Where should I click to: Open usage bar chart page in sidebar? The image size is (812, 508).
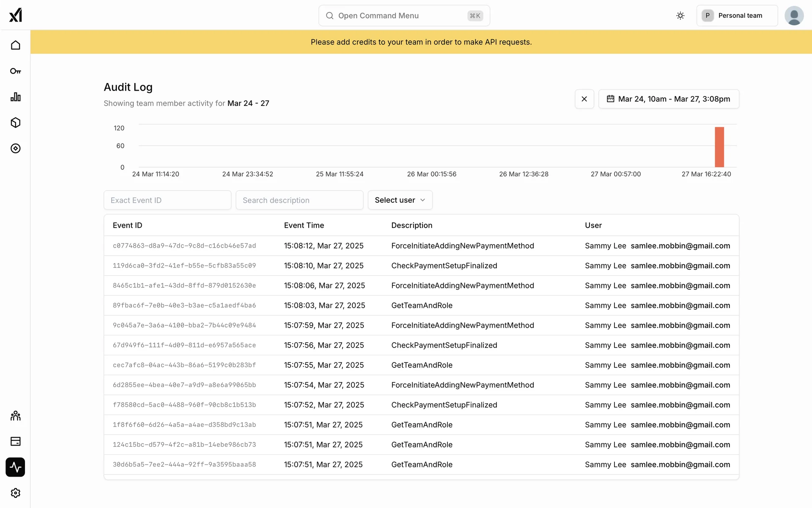[x=15, y=97]
